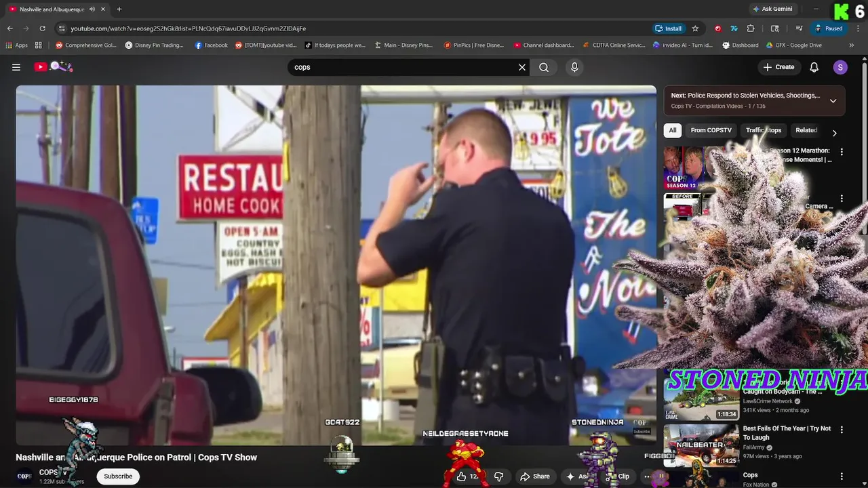Select the Traffic stops chip

click(764, 130)
